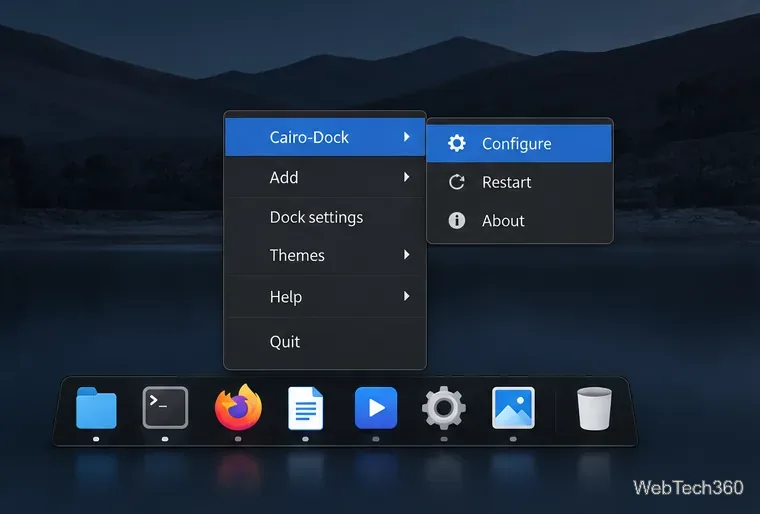Image resolution: width=760 pixels, height=514 pixels.
Task: Expand the Add submenu arrow
Action: 407,177
